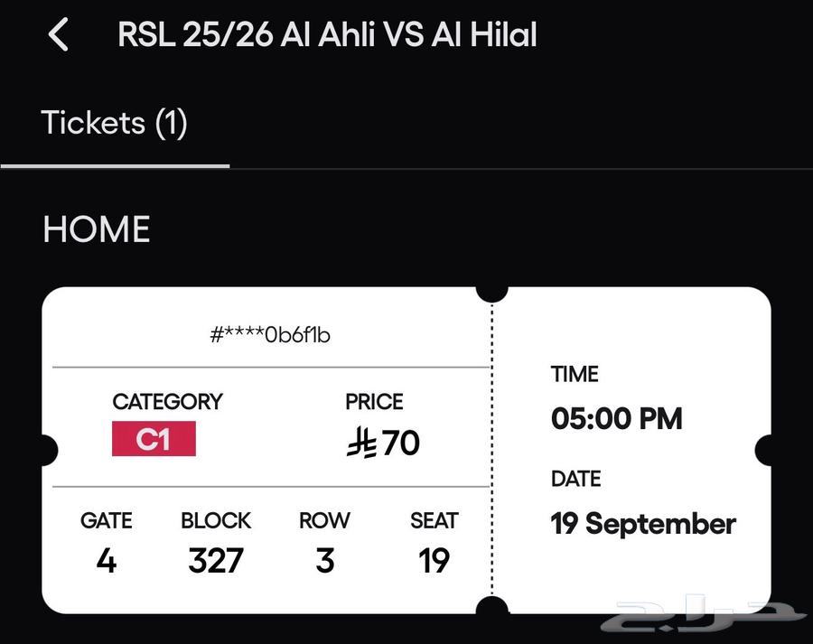Tap the ROW value 3

click(324, 561)
